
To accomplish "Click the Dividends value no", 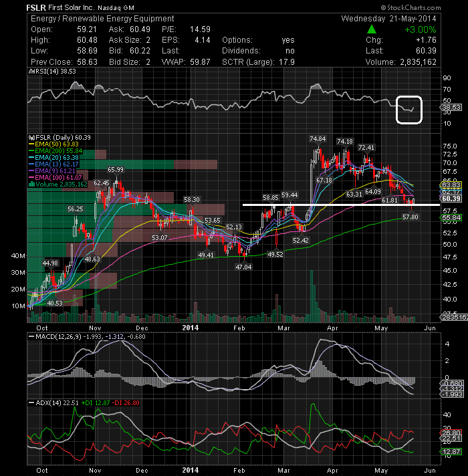I will pos(290,51).
